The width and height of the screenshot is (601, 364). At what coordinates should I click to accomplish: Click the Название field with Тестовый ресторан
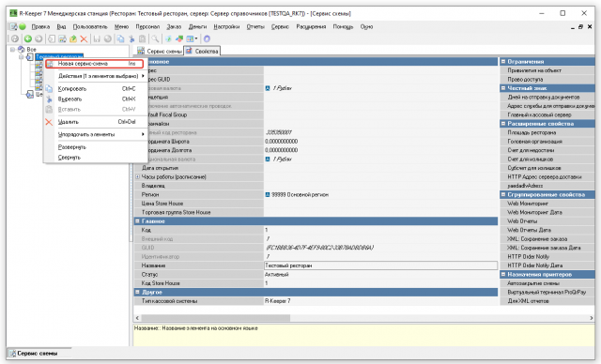(x=380, y=265)
